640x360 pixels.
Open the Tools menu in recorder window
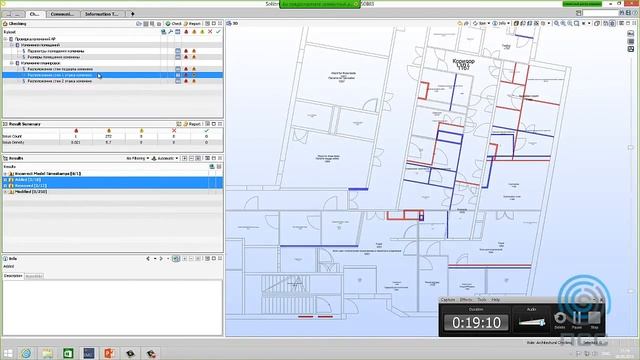(482, 300)
